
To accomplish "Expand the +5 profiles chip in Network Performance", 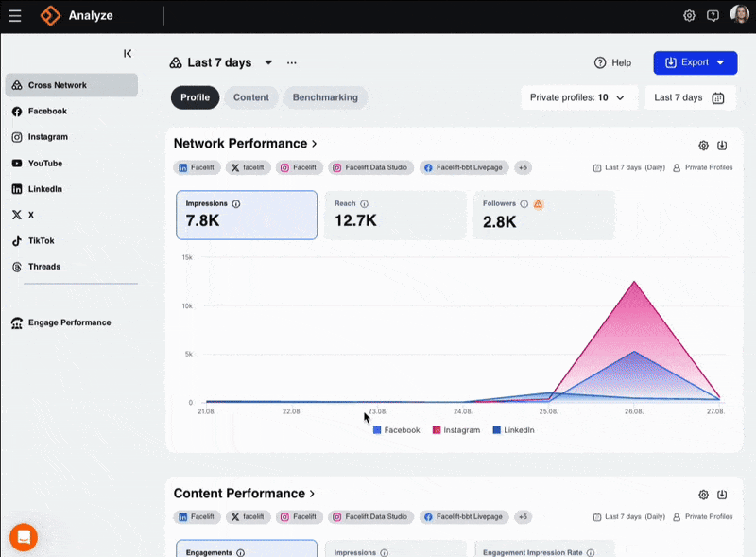I will (x=524, y=167).
